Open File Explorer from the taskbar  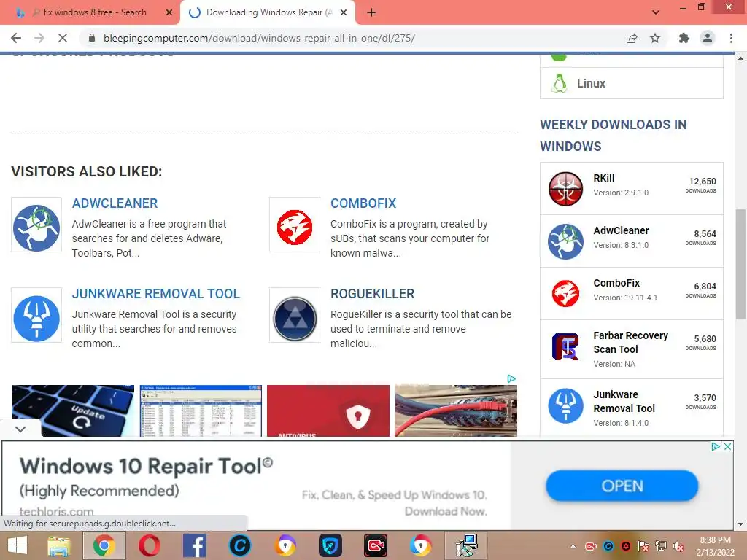click(x=58, y=545)
